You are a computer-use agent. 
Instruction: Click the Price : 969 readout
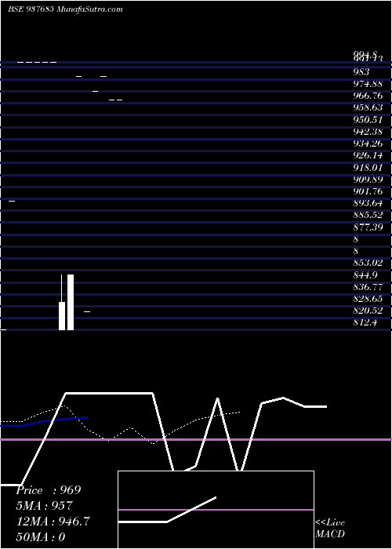(x=49, y=490)
